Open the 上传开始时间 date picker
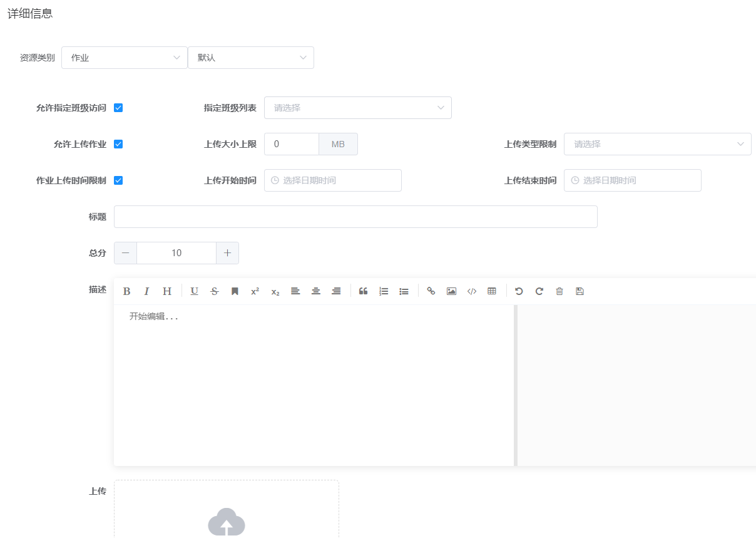The height and width of the screenshot is (538, 756). pyautogui.click(x=332, y=180)
